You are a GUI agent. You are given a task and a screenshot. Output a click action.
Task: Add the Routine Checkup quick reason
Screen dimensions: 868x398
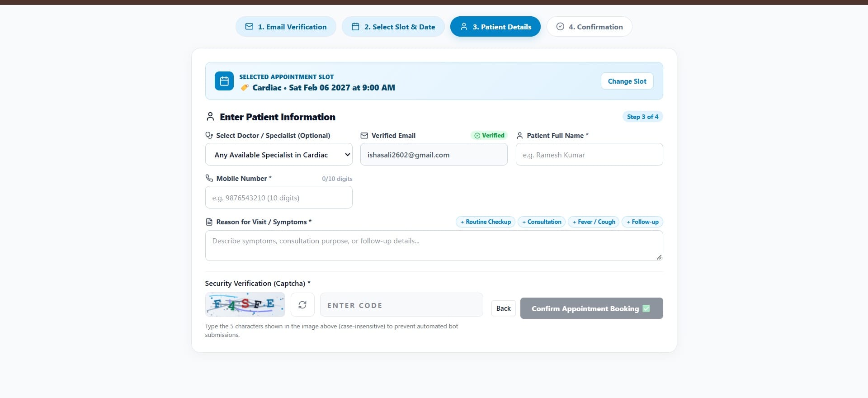[486, 222]
